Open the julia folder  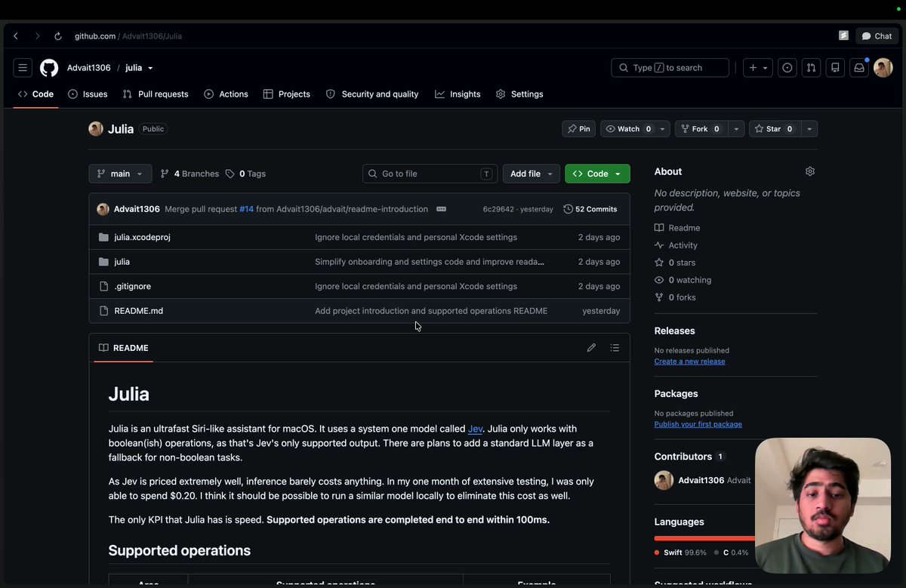coord(122,262)
